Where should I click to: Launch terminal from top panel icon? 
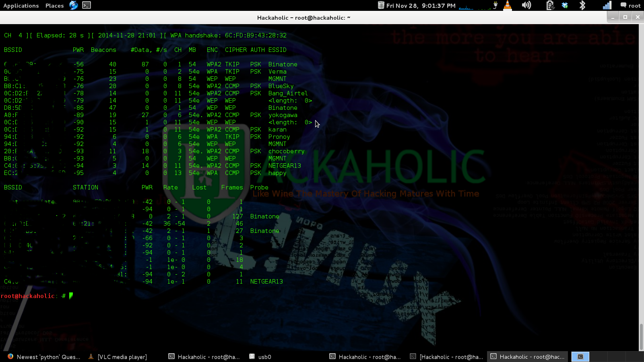click(87, 5)
